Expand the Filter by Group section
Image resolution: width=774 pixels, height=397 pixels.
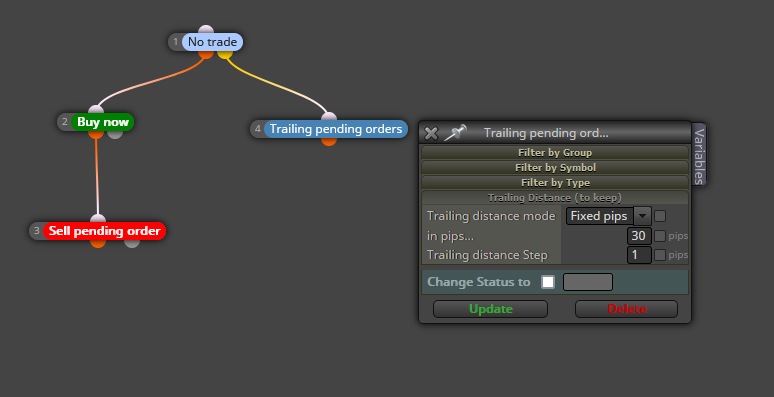[555, 153]
